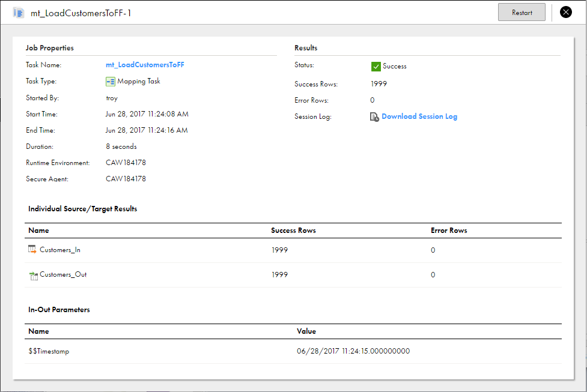Click the Task Name label

(43, 65)
